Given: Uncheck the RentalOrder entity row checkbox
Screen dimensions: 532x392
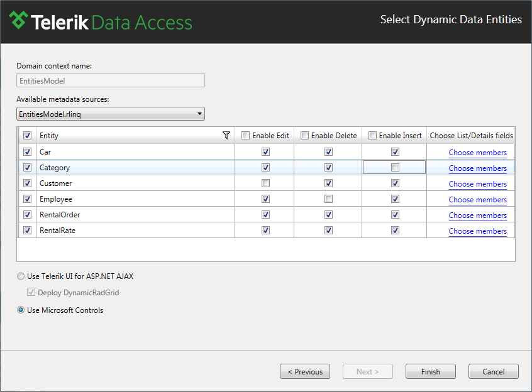Looking at the screenshot, I should point(28,214).
